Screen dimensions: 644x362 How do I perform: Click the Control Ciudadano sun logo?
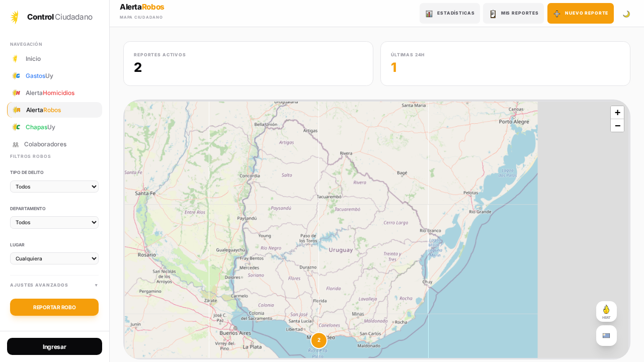tap(15, 17)
